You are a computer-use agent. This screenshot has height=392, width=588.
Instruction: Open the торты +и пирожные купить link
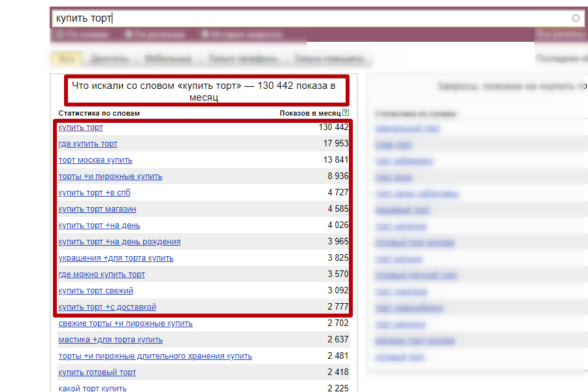click(110, 176)
